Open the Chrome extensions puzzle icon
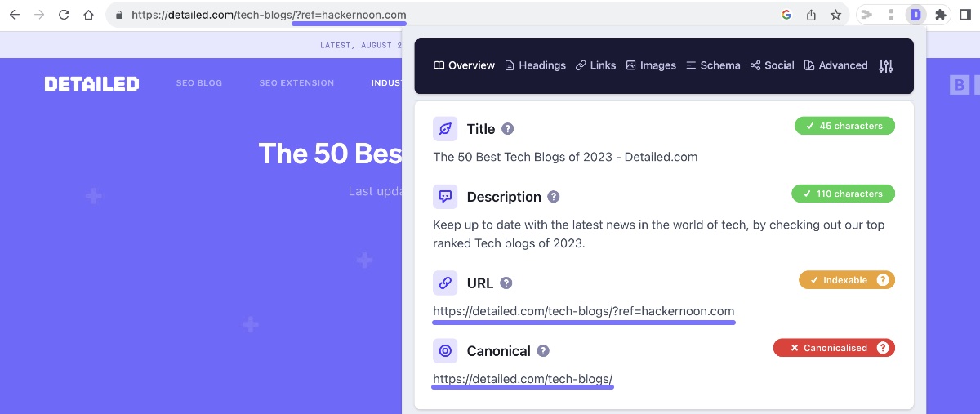 tap(941, 15)
